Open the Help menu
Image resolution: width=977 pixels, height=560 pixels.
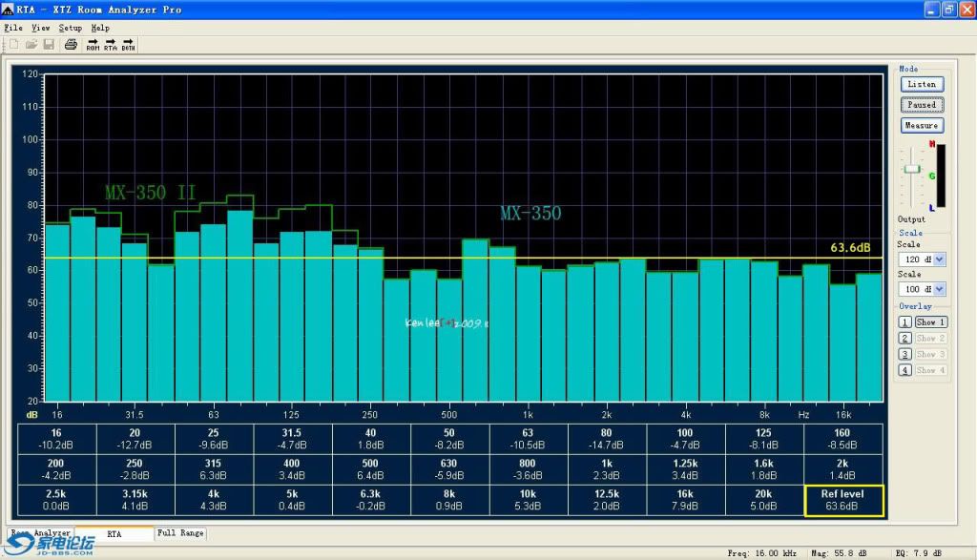click(100, 28)
